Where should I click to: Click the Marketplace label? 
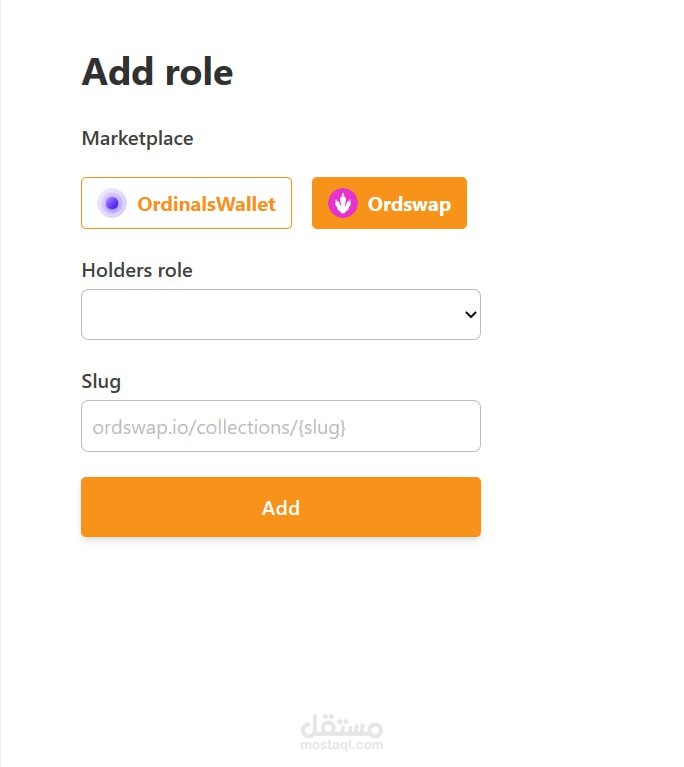(137, 139)
